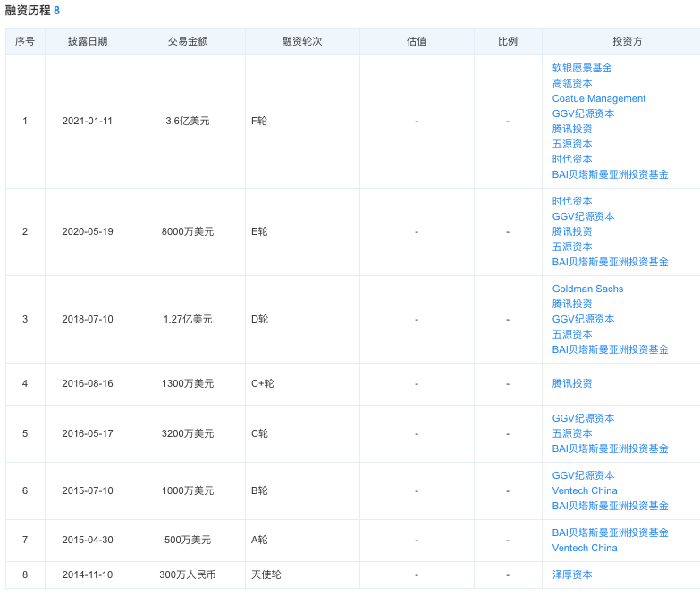The image size is (700, 595).
Task: Select amount cell 8000万美元
Action: [188, 231]
